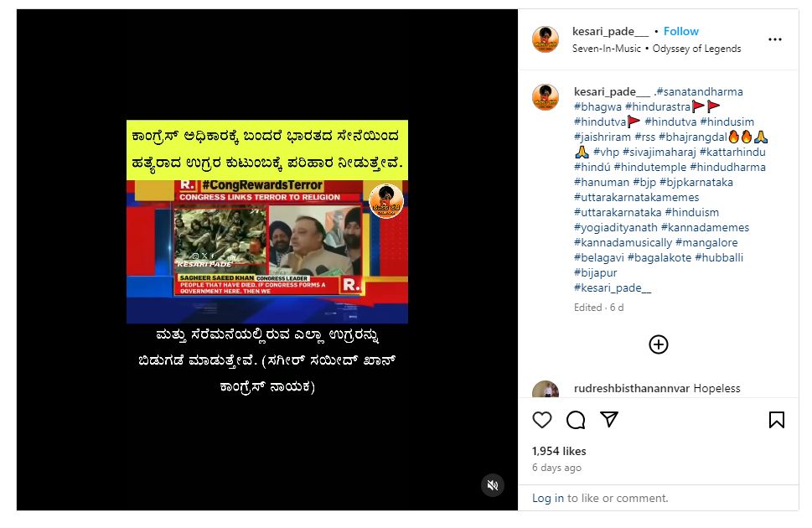Open the #uttarakarnatakamemes hashtag
Image resolution: width=812 pixels, height=528 pixels.
[x=637, y=198]
